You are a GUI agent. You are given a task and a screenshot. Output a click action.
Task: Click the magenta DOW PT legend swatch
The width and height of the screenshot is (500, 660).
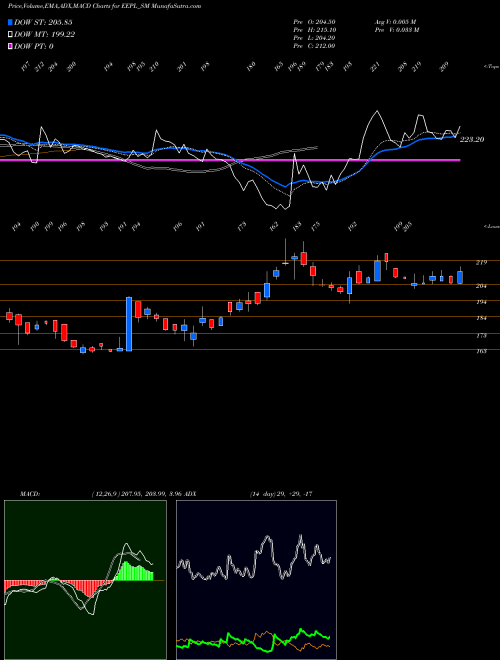10,46
